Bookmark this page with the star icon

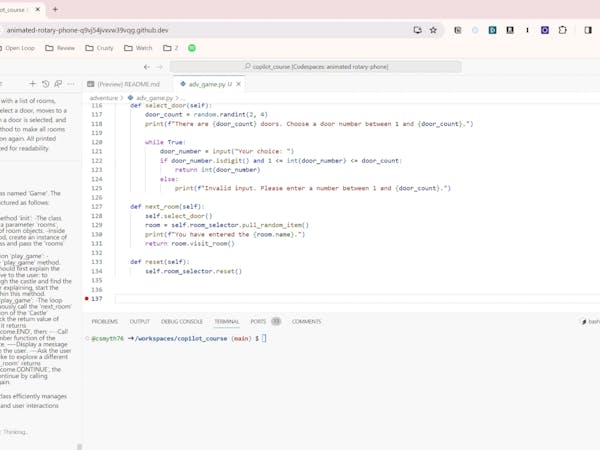coord(433,30)
